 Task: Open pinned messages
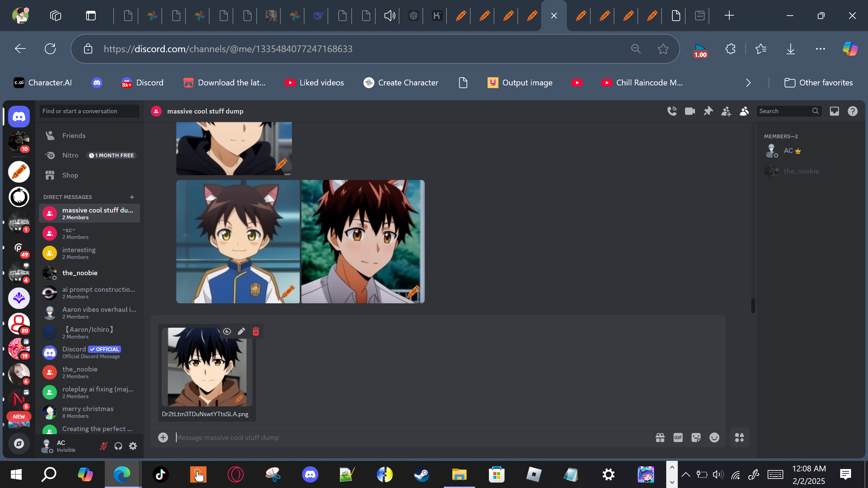[x=708, y=111]
